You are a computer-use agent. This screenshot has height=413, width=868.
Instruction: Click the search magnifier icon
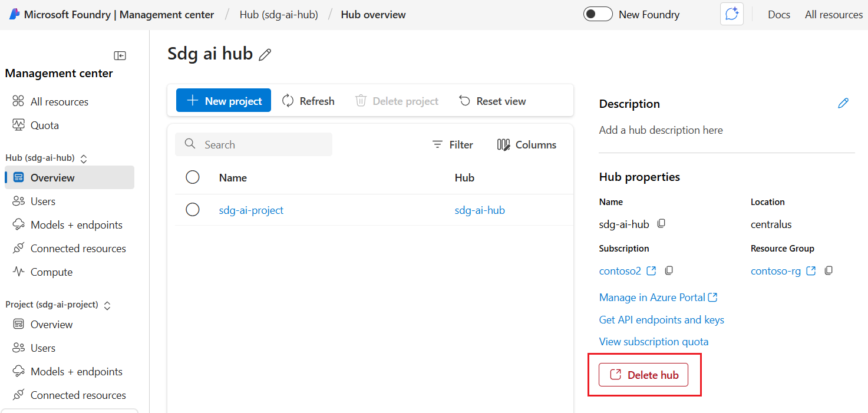coord(190,144)
